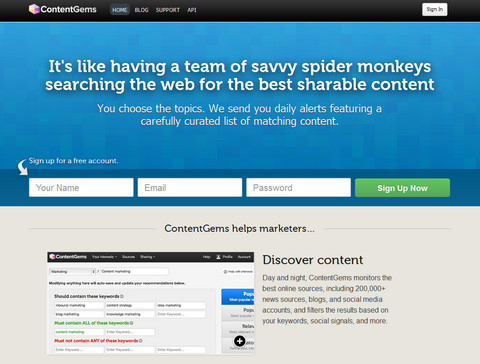Click the 'ContentGems helps marketers...' heading
Viewport: 480px width, 364px height.
click(239, 228)
